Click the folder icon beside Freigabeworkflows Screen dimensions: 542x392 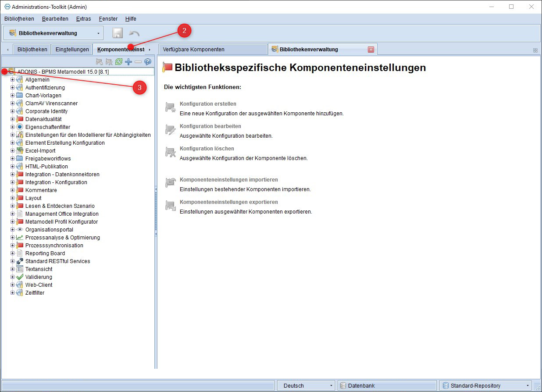click(20, 159)
